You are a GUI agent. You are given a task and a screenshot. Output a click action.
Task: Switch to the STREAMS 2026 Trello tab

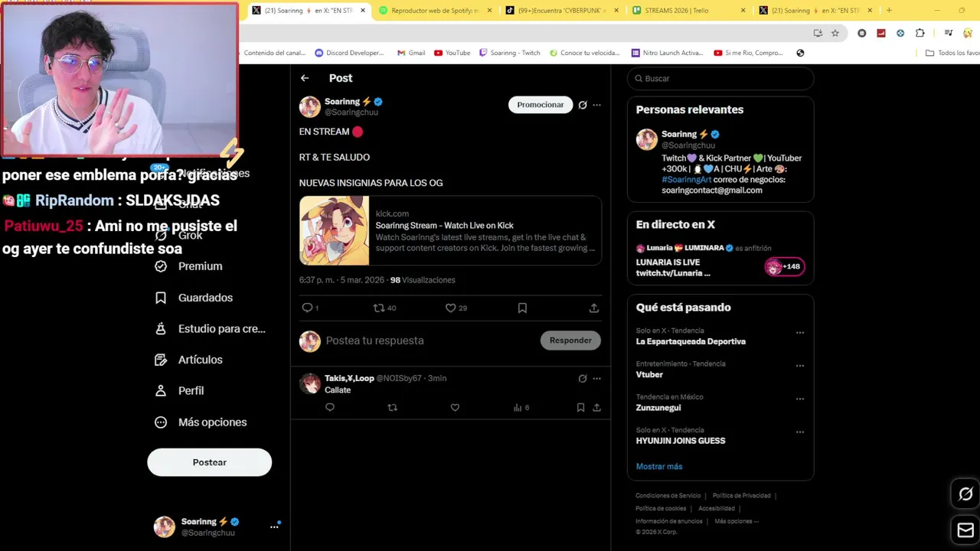click(x=689, y=10)
